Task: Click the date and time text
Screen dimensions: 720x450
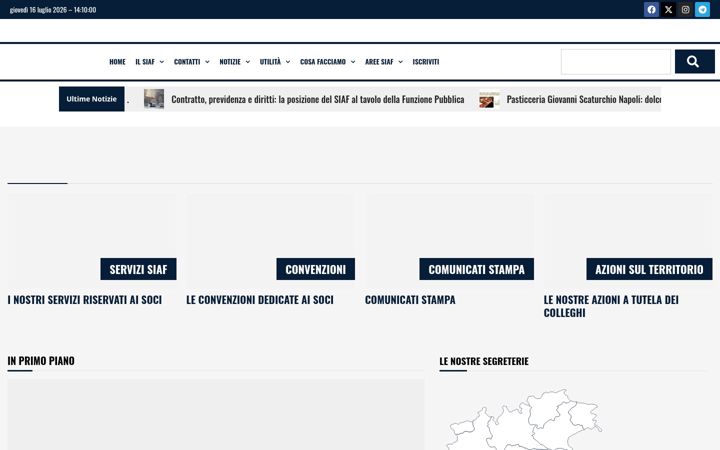Action: tap(53, 10)
